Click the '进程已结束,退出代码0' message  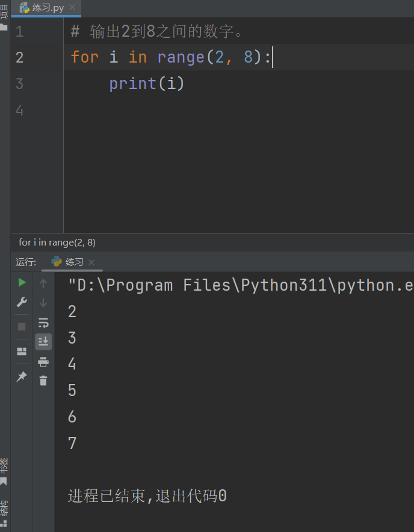click(x=147, y=496)
